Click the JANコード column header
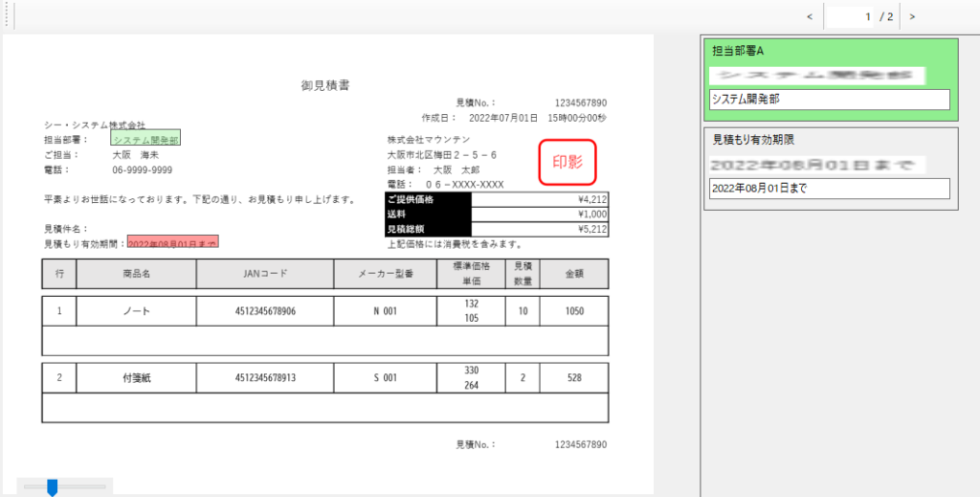Screen dimensions: 980x497 pos(265,274)
